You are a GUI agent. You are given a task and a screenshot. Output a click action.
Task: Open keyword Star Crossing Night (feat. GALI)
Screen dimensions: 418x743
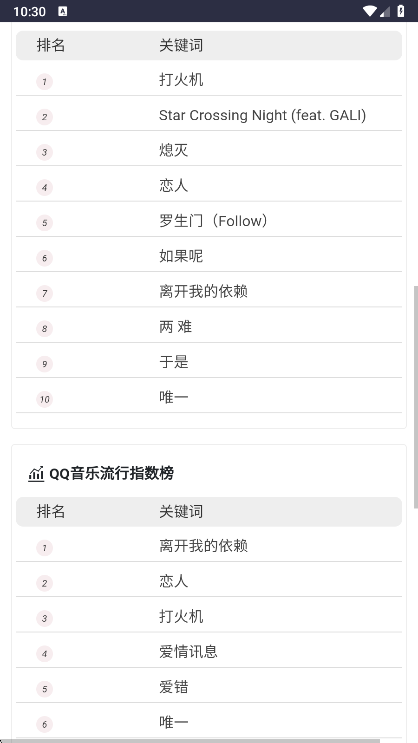pos(263,115)
